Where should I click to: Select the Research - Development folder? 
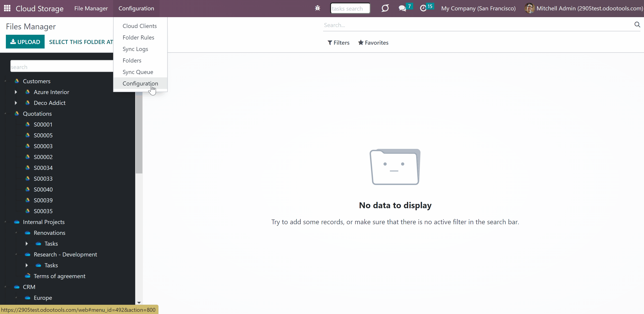65,254
